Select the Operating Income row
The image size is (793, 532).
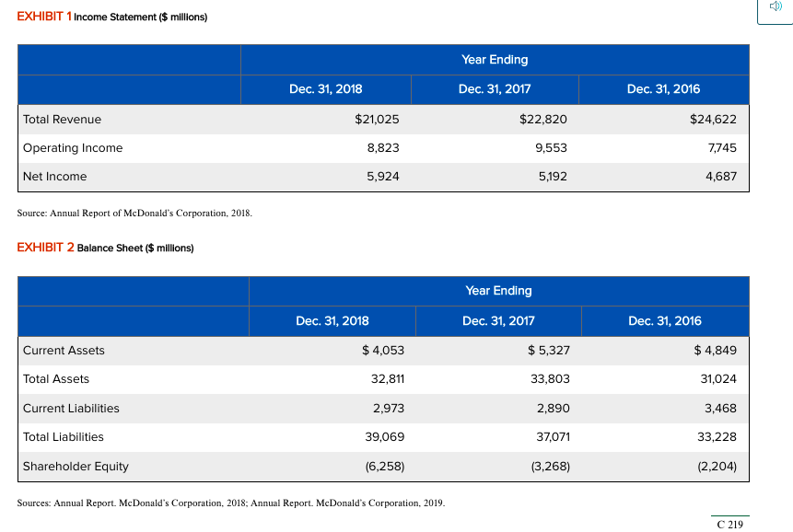pyautogui.click(x=73, y=147)
